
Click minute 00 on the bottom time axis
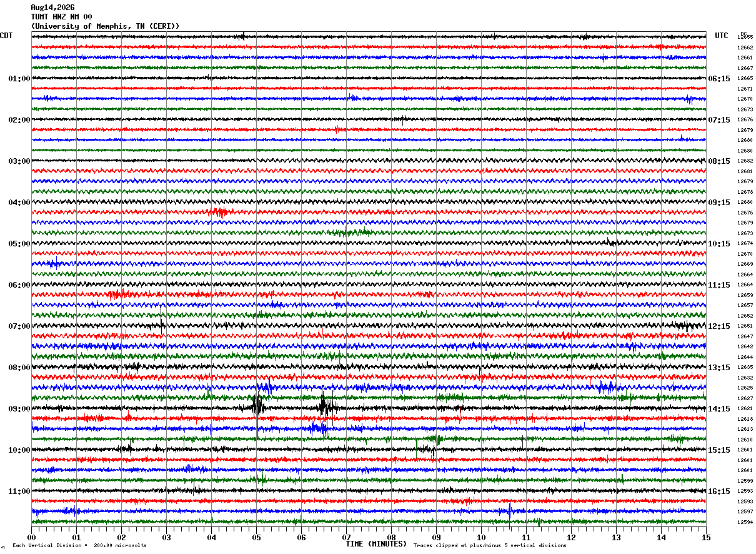(31, 537)
